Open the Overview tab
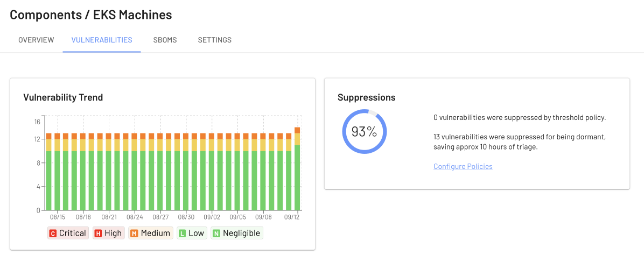 click(36, 40)
